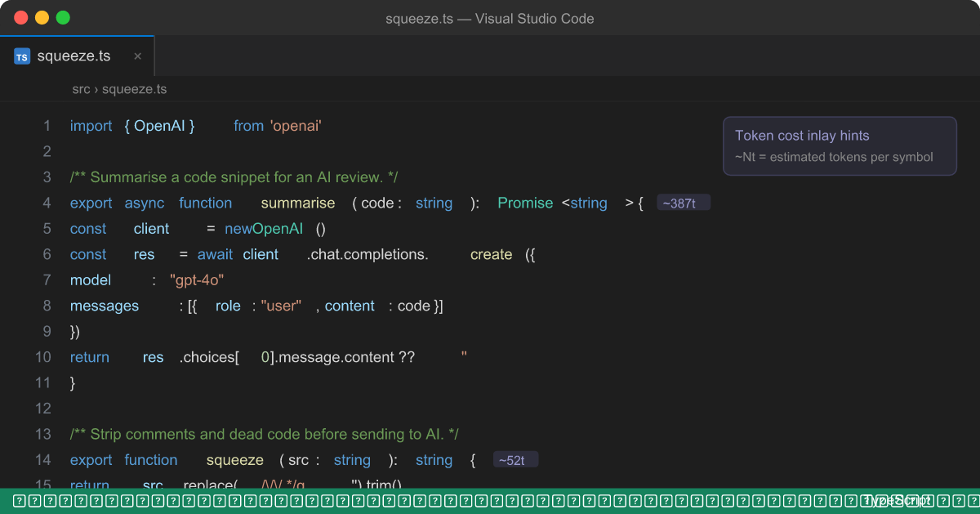This screenshot has height=514, width=980.
Task: Click the TS file icon on the tab
Action: tap(22, 56)
